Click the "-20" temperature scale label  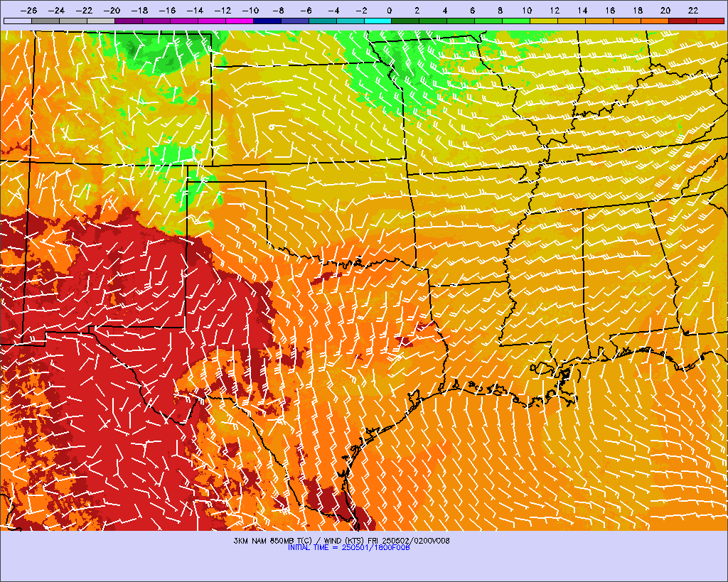point(112,11)
